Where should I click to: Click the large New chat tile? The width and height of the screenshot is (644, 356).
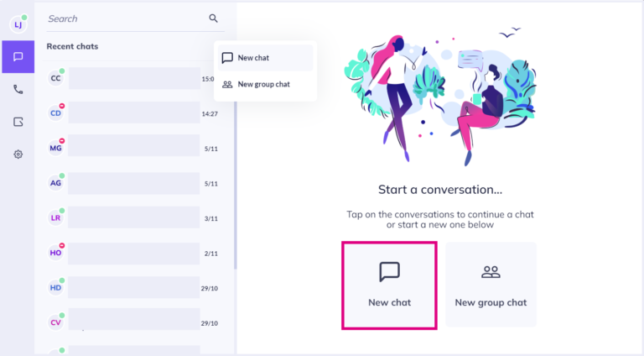[389, 285]
